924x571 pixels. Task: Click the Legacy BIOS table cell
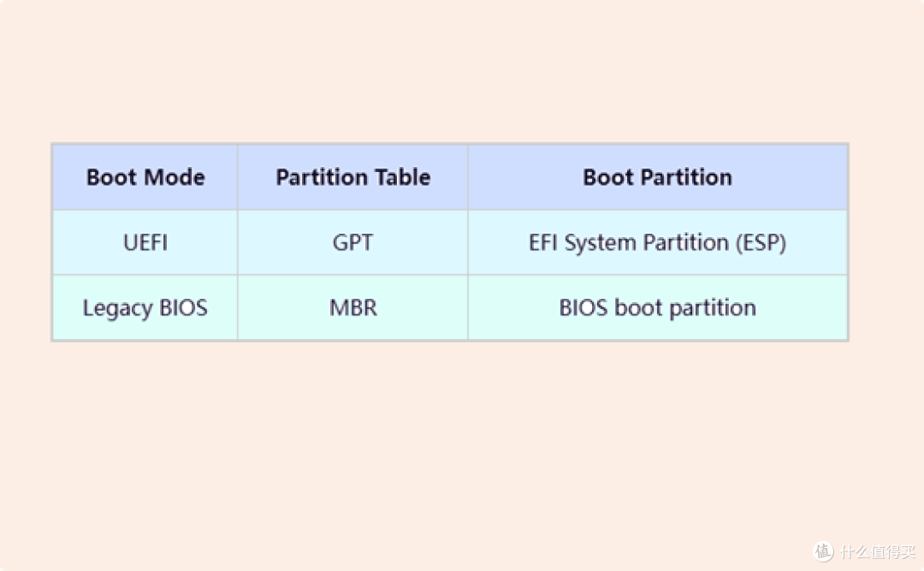pyautogui.click(x=145, y=307)
